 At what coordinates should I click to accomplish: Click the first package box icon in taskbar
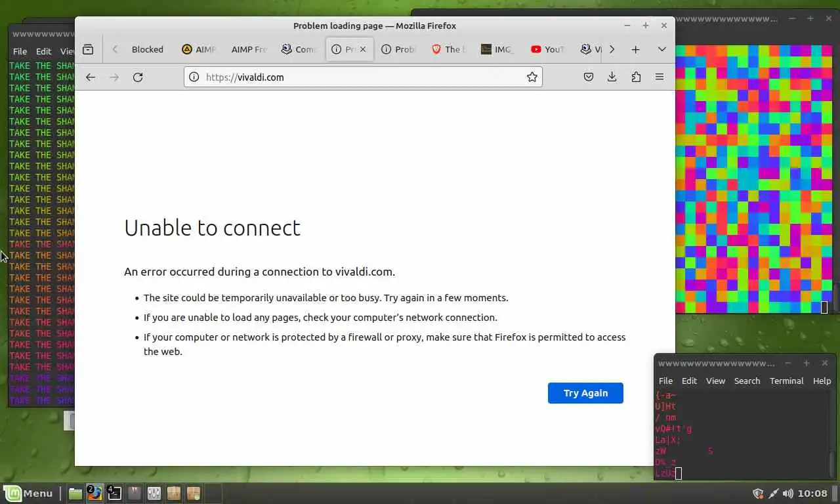click(174, 493)
